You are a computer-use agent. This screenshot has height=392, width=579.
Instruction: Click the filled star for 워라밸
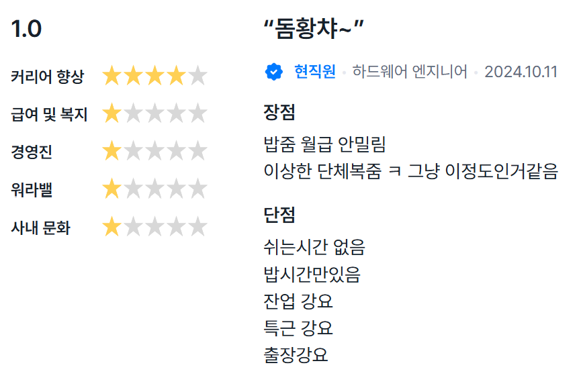click(x=112, y=190)
